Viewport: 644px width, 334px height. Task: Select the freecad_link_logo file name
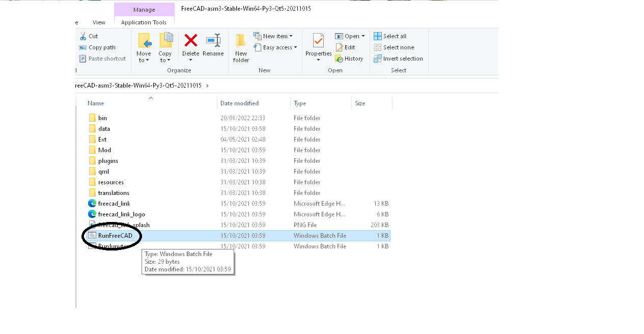[x=122, y=214]
